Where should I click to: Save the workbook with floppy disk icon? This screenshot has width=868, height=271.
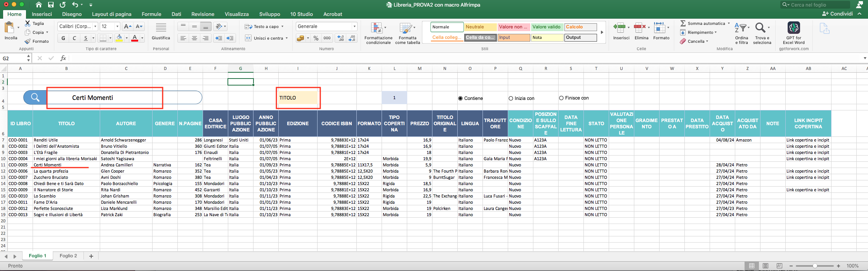pyautogui.click(x=51, y=5)
